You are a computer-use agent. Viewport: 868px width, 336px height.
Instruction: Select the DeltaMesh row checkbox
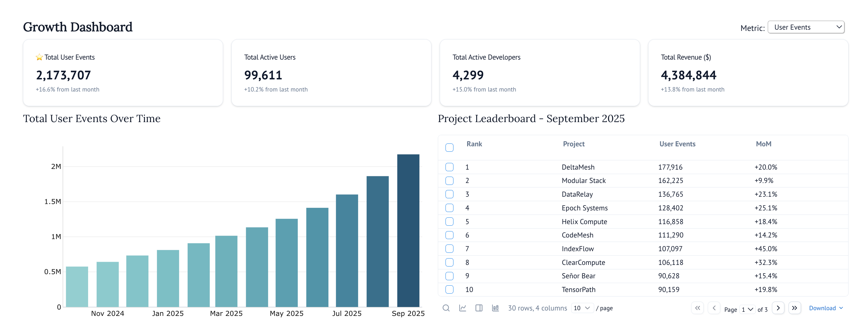point(449,167)
